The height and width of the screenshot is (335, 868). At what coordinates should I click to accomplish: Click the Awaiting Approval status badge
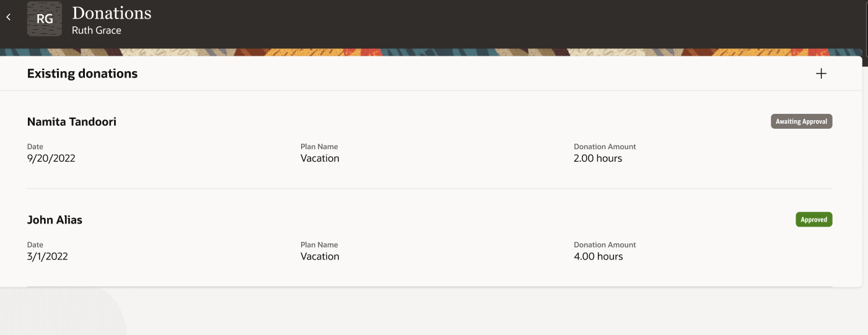(x=801, y=121)
